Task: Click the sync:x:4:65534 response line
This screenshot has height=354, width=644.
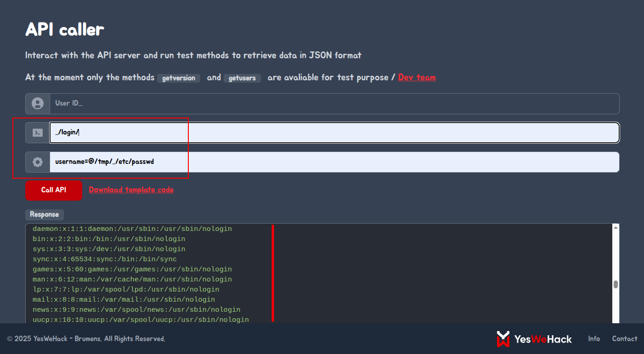Action: pyautogui.click(x=105, y=259)
